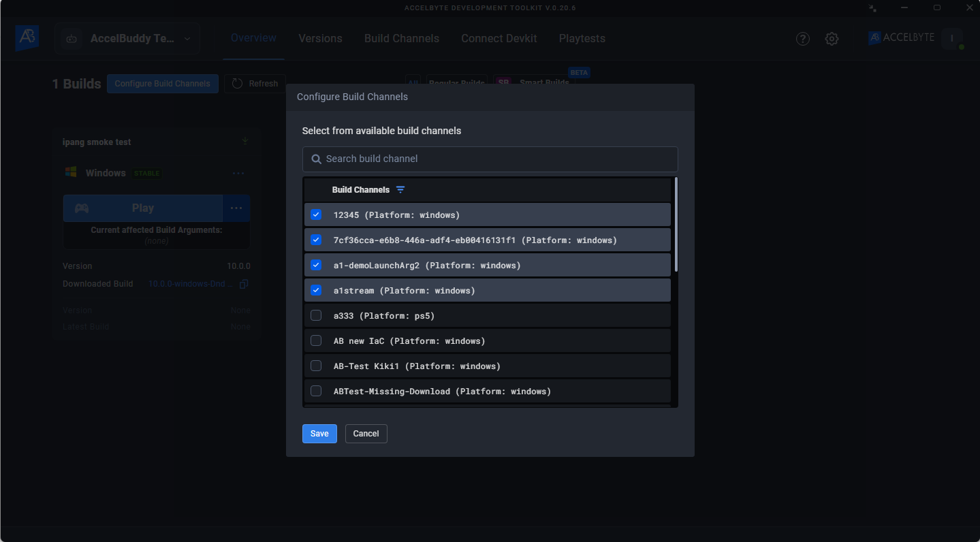Click the Build Channels column header
This screenshot has height=542, width=980.
click(361, 190)
